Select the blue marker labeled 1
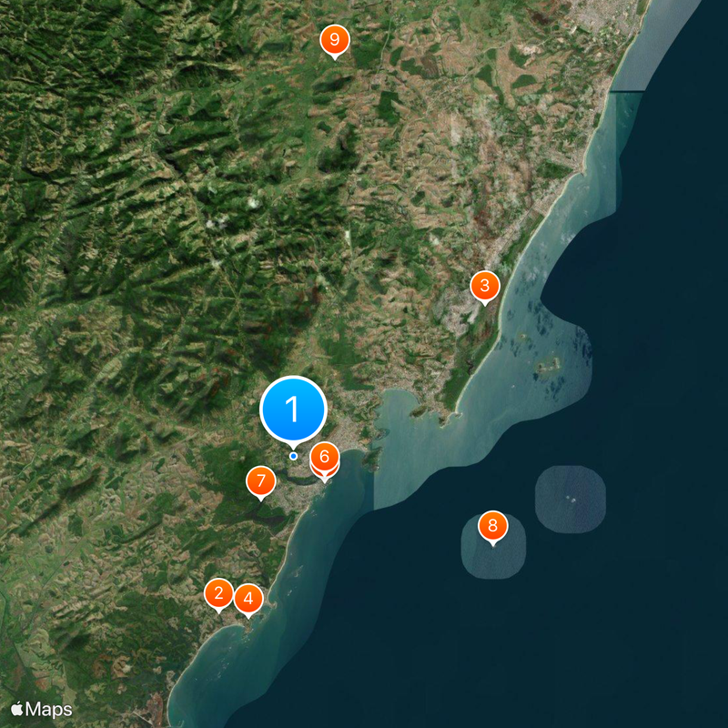 pos(293,411)
